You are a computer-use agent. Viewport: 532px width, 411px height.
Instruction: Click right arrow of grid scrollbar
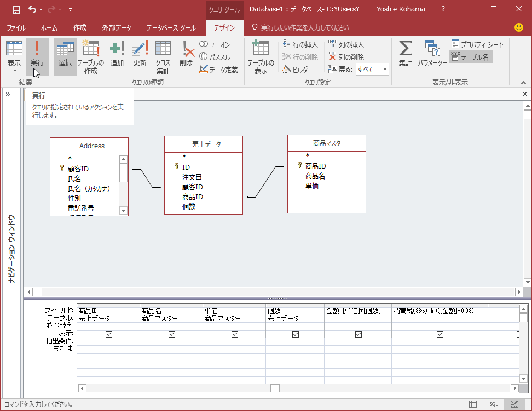[x=514, y=388]
